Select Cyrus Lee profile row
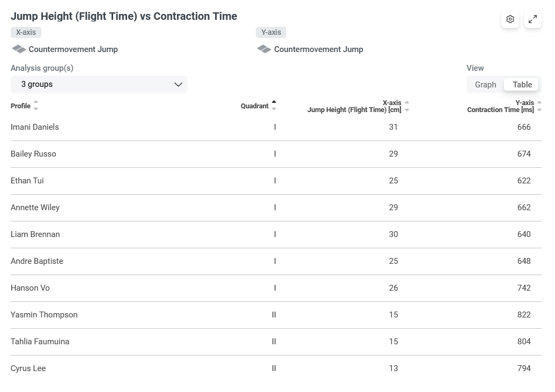The image size is (555, 392). [276, 368]
